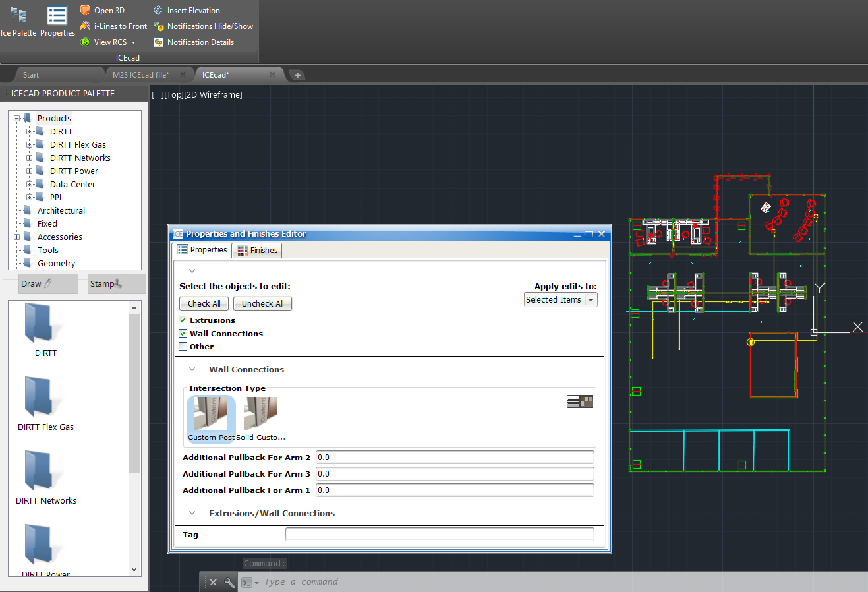The width and height of the screenshot is (868, 592).
Task: Collapse the Products tree node
Action: (17, 119)
